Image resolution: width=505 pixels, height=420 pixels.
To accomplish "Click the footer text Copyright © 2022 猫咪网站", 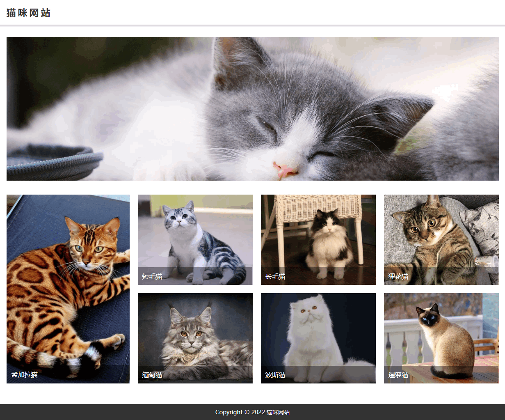I will click(253, 412).
